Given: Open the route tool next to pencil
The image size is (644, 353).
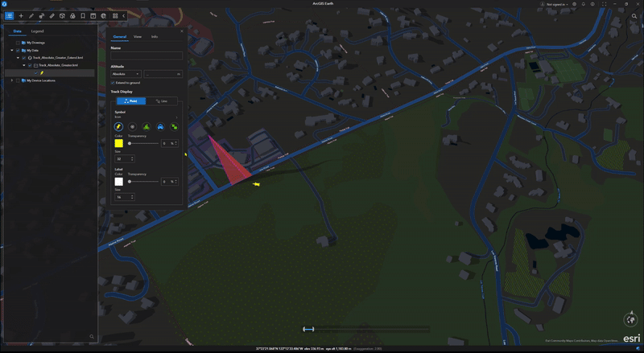Looking at the screenshot, I should pyautogui.click(x=42, y=15).
